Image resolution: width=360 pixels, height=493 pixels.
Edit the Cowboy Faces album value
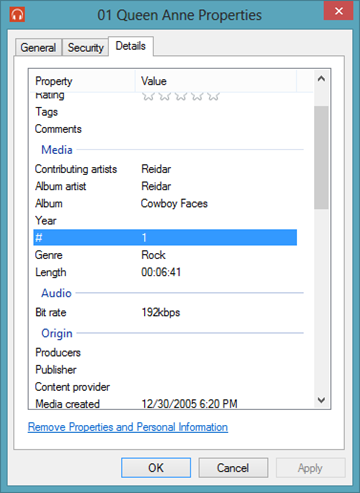pyautogui.click(x=174, y=203)
